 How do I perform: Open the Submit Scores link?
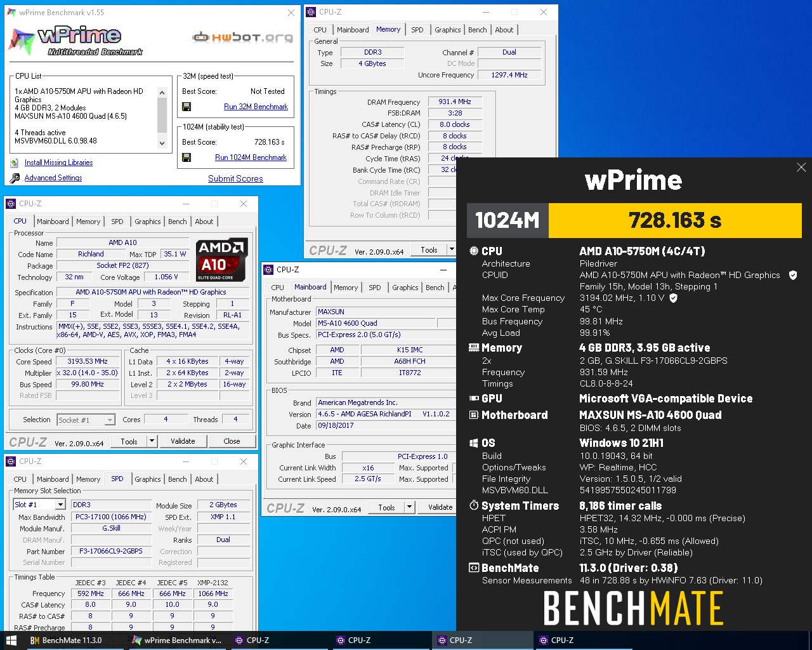tap(235, 178)
